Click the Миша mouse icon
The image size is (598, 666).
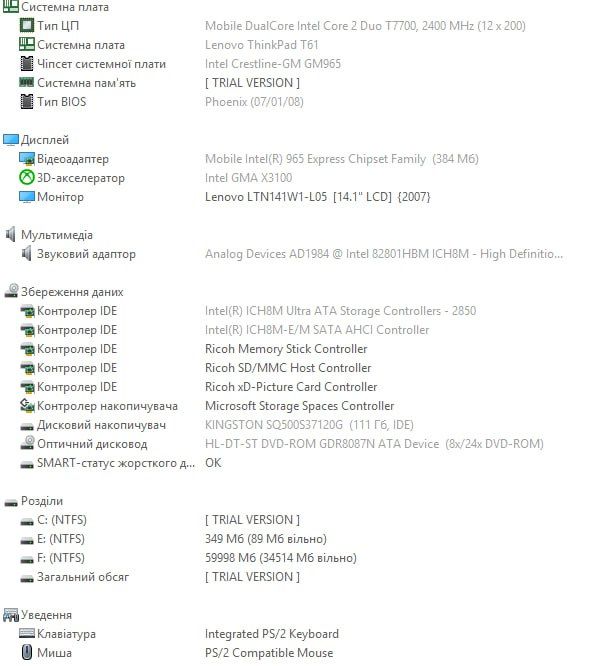(27, 652)
